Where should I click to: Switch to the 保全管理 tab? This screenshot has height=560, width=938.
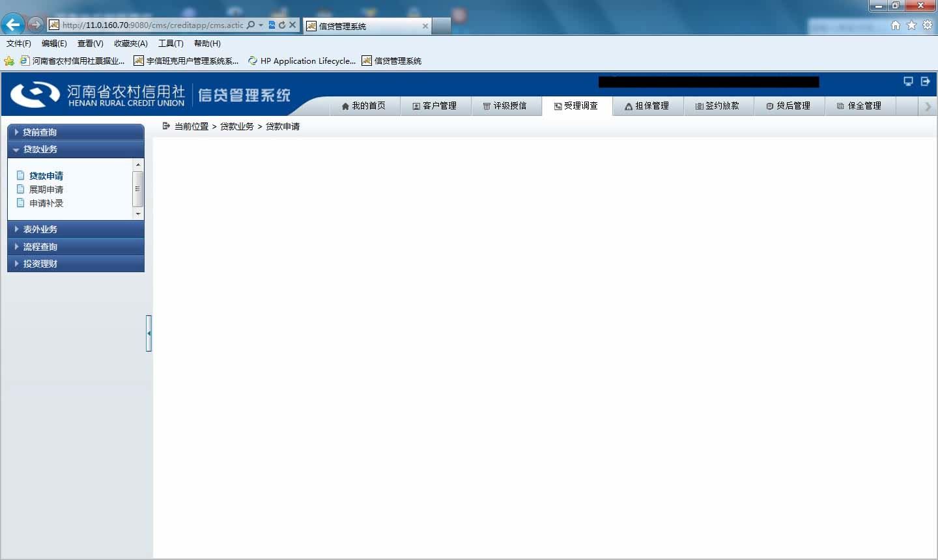click(859, 105)
